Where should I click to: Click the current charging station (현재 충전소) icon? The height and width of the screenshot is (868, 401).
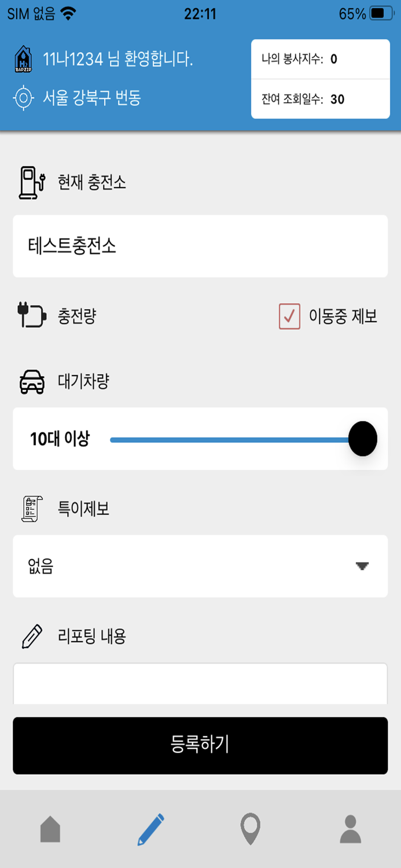point(30,181)
